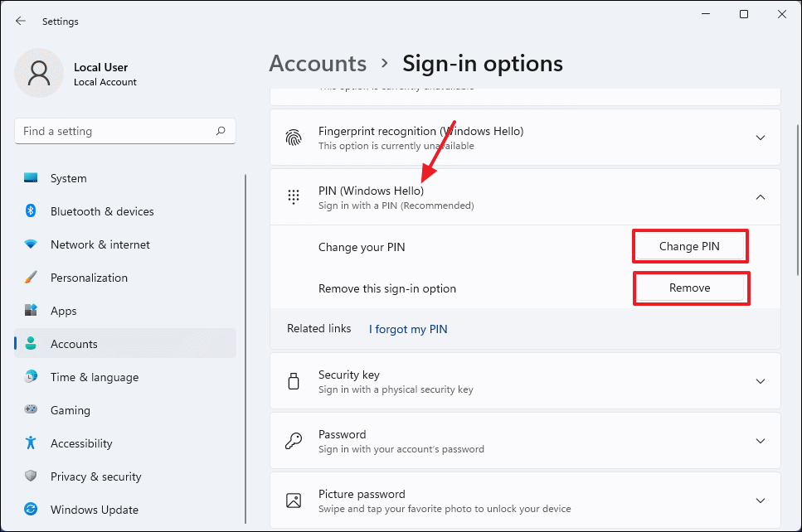Open Accounts from the breadcrumb

point(318,63)
